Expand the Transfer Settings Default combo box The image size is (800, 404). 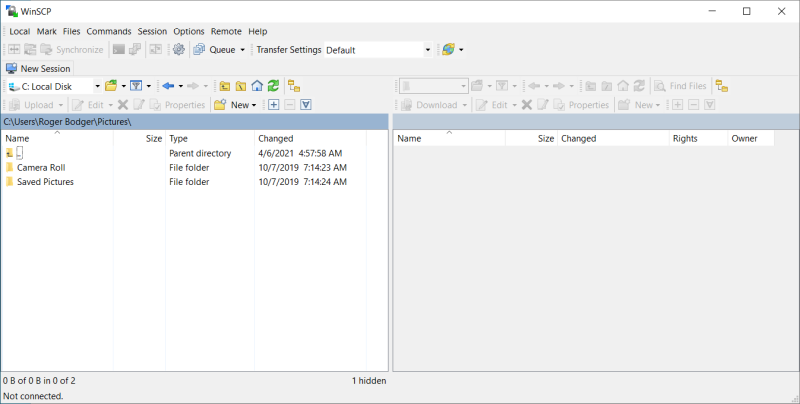click(427, 49)
